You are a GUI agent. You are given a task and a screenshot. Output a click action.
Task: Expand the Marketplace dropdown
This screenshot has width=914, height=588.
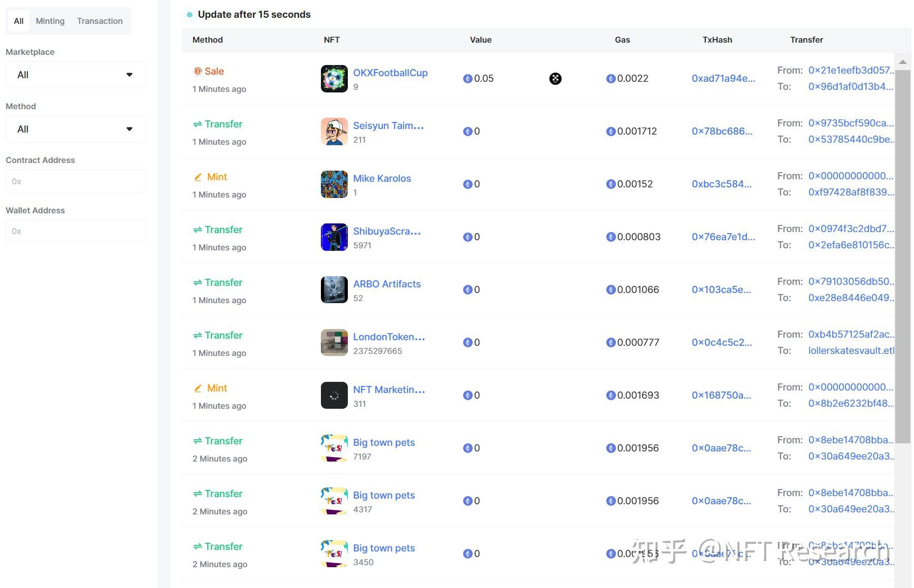76,75
